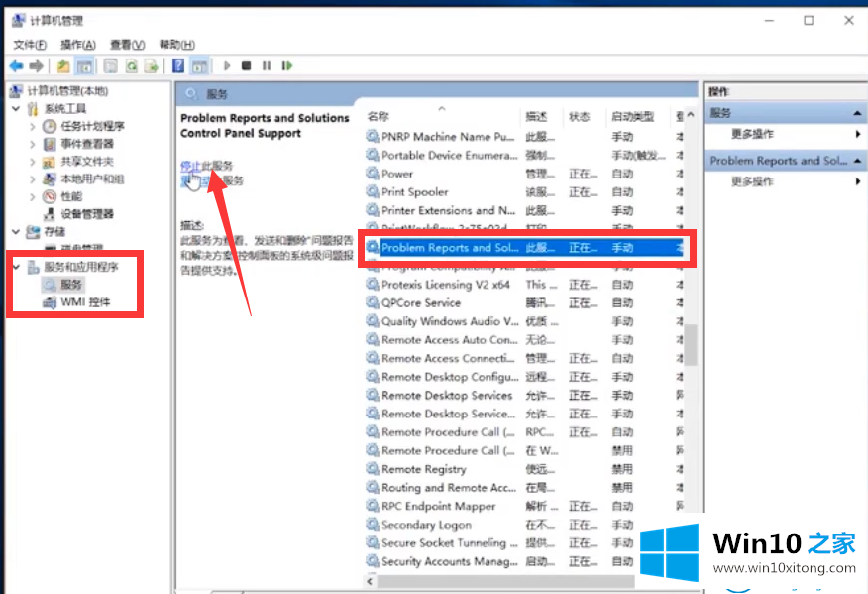Screen dimensions: 868x594
Task: Select Protexis Licensing V2 x64 service
Action: tap(524, 285)
